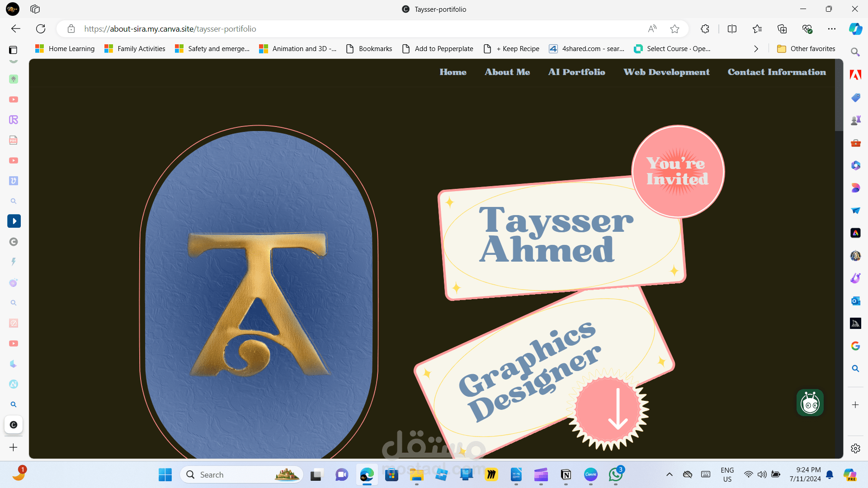Click the Windows taskbar Search box

pos(242,475)
